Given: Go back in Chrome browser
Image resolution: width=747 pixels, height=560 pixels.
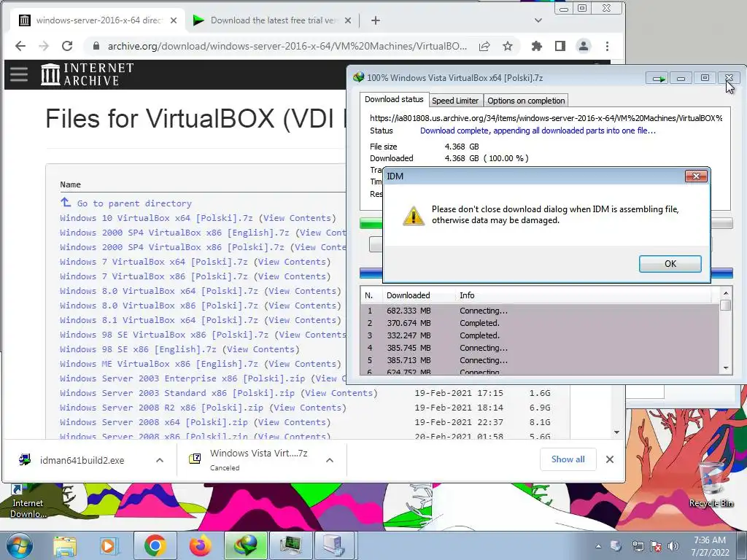Looking at the screenshot, I should pos(20,46).
